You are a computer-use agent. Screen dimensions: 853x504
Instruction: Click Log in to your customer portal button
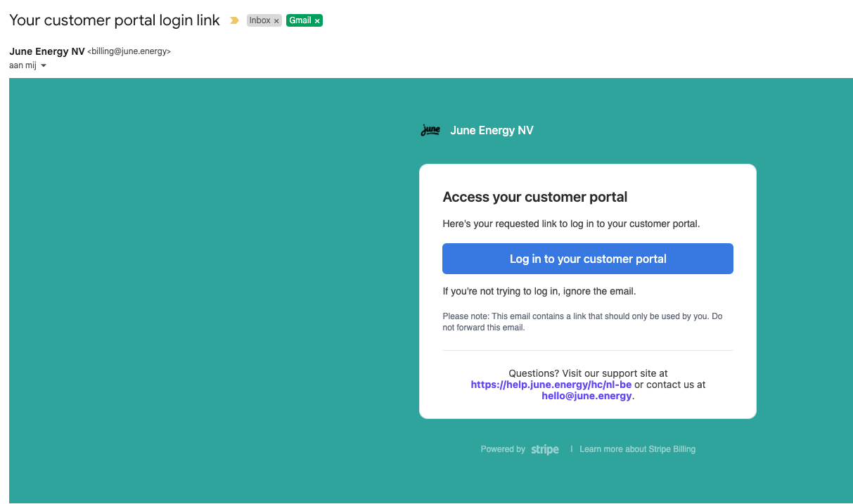(x=588, y=259)
